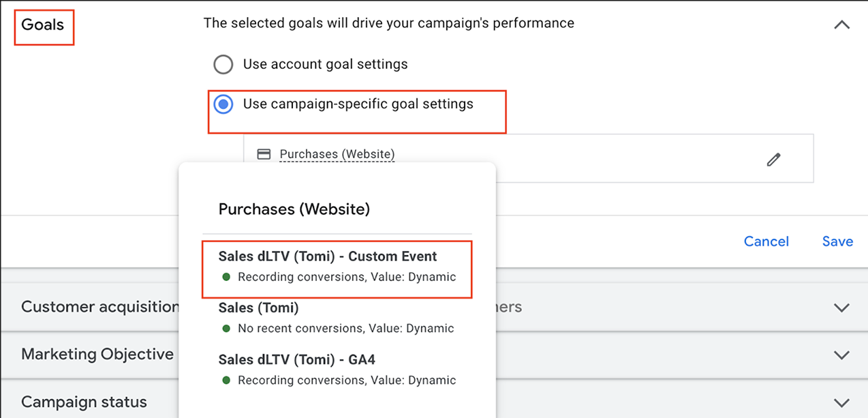Choose "Sales dLTV (Tomi) - GA4" entry

[x=297, y=359]
